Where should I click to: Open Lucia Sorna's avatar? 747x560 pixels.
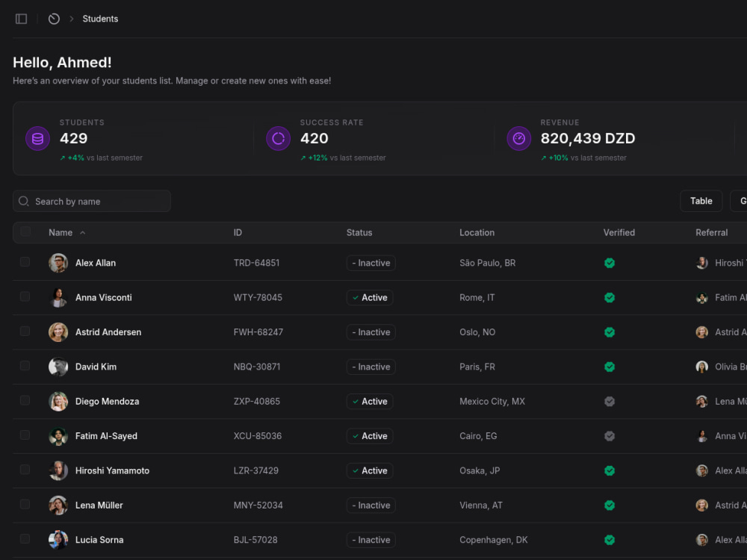click(58, 540)
